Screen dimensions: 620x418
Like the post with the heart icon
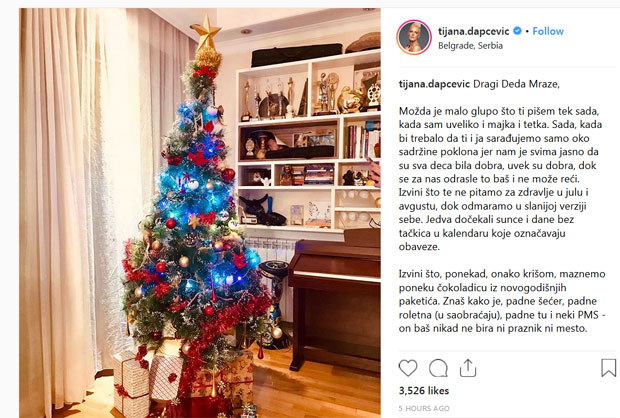tap(408, 368)
